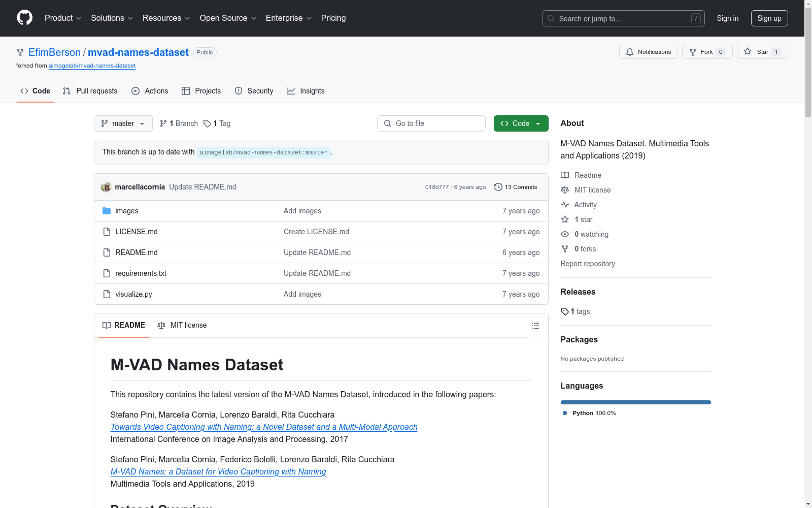Open M-VAD Names Dataset for Video Captioning link
This screenshot has width=812, height=508.
click(218, 472)
